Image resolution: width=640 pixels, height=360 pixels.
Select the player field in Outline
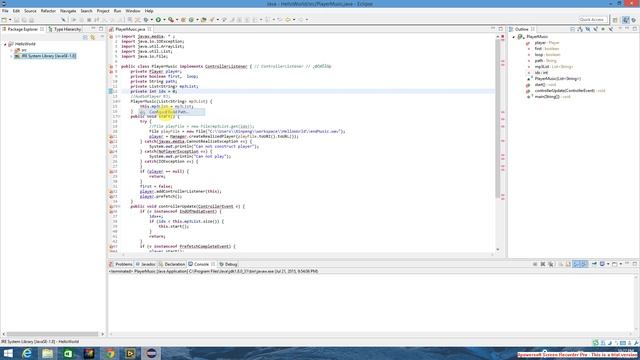(x=547, y=42)
